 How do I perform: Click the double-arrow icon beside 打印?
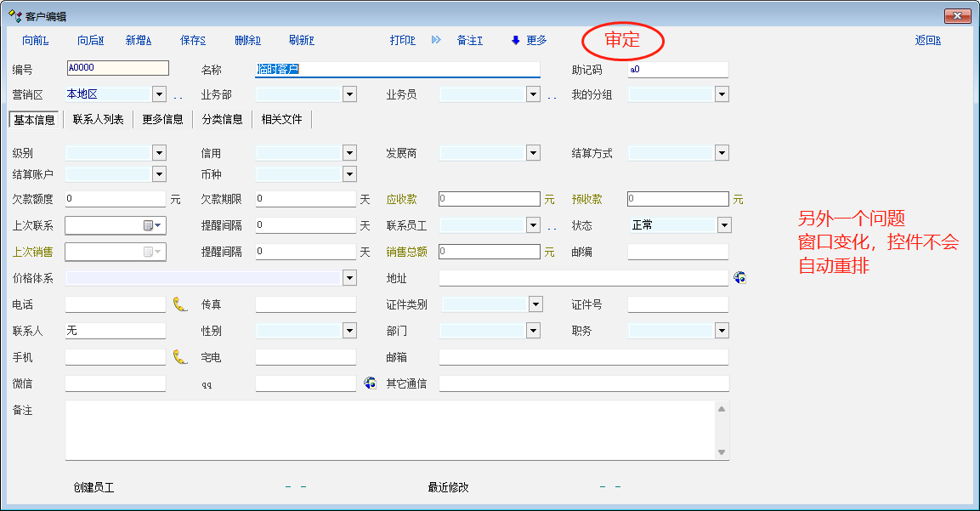(436, 40)
